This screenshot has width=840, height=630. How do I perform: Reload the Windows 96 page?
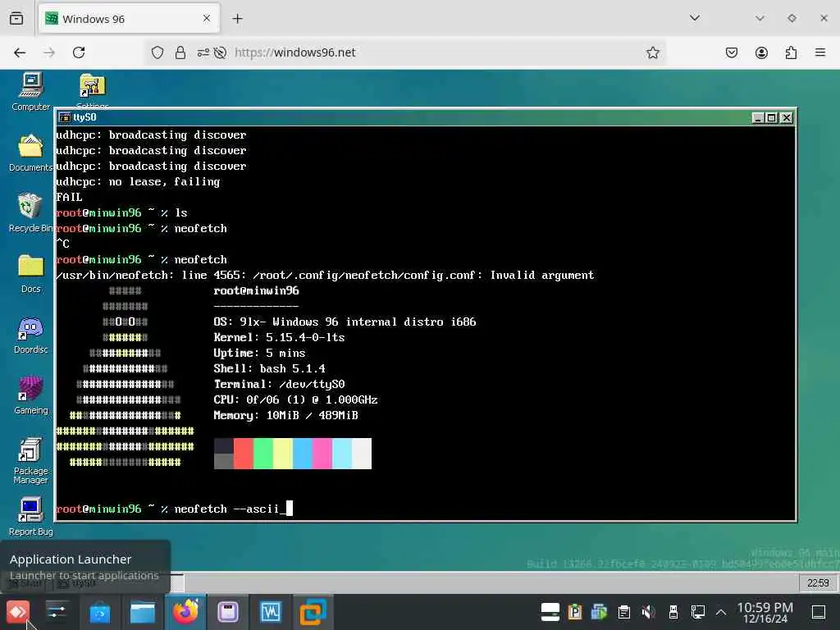pos(79,52)
